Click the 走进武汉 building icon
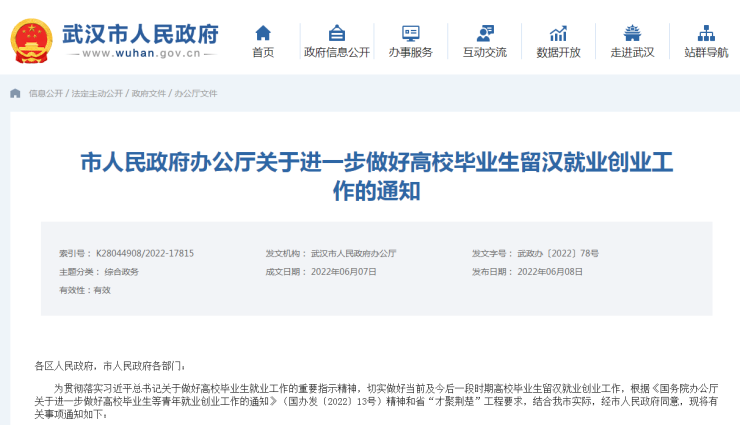Screen dimensions: 740x425 632,32
